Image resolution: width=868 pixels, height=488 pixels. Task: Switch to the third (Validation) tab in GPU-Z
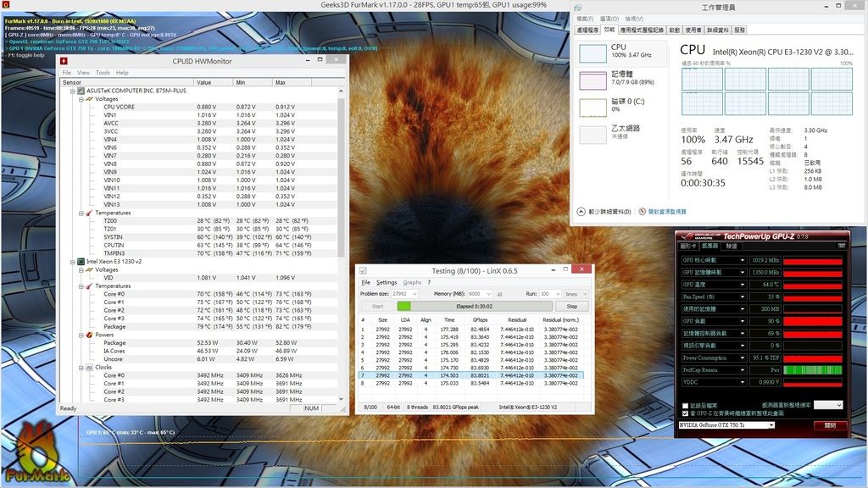732,246
